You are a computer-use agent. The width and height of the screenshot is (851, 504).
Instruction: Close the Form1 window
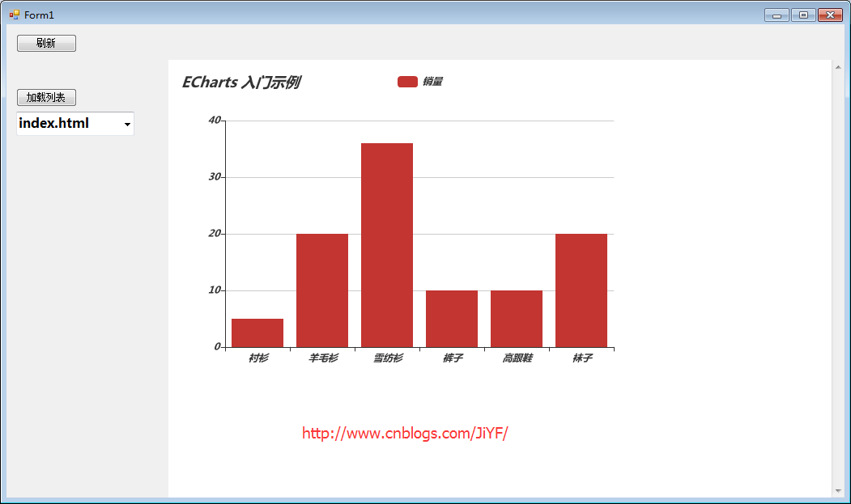pos(831,15)
